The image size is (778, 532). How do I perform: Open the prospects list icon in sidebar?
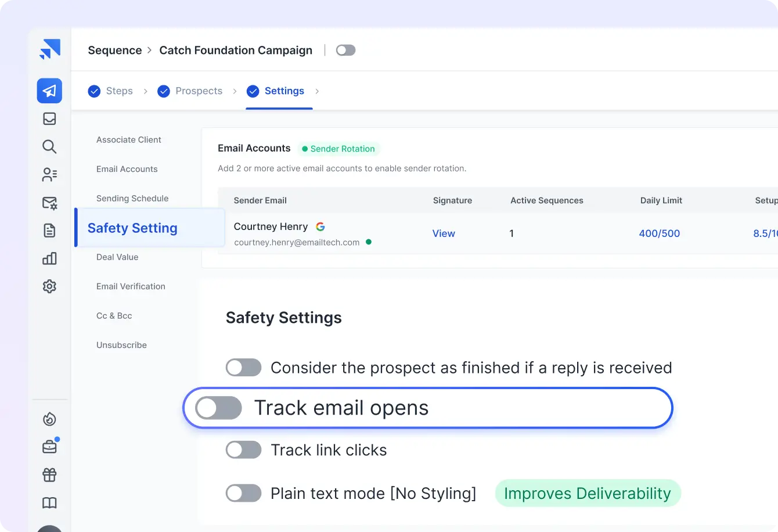coord(49,174)
